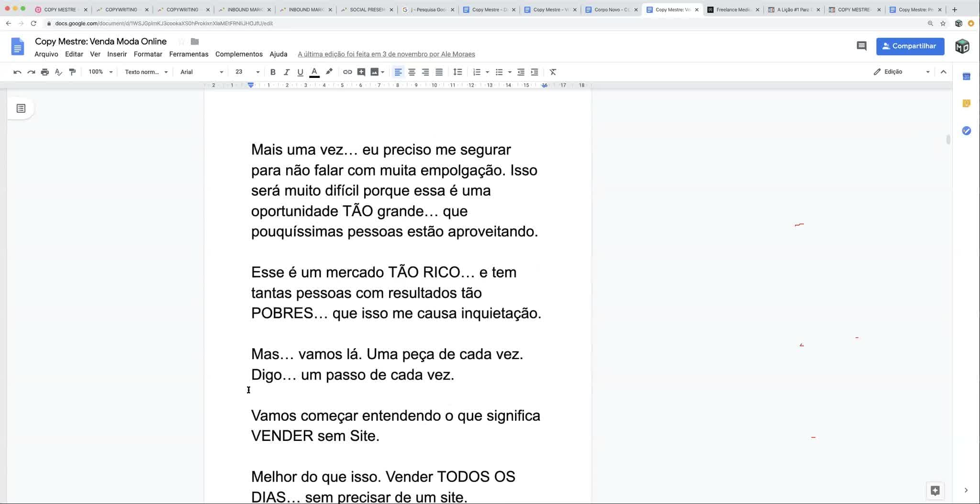Open the Editar menu
The height and width of the screenshot is (504, 980).
pyautogui.click(x=74, y=54)
